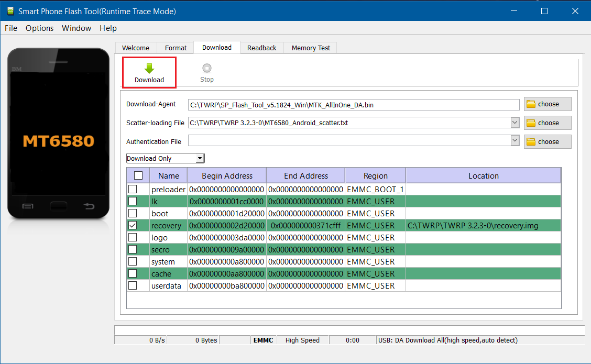The height and width of the screenshot is (364, 591).
Task: Expand the Authentication File dropdown arrow
Action: tap(515, 141)
